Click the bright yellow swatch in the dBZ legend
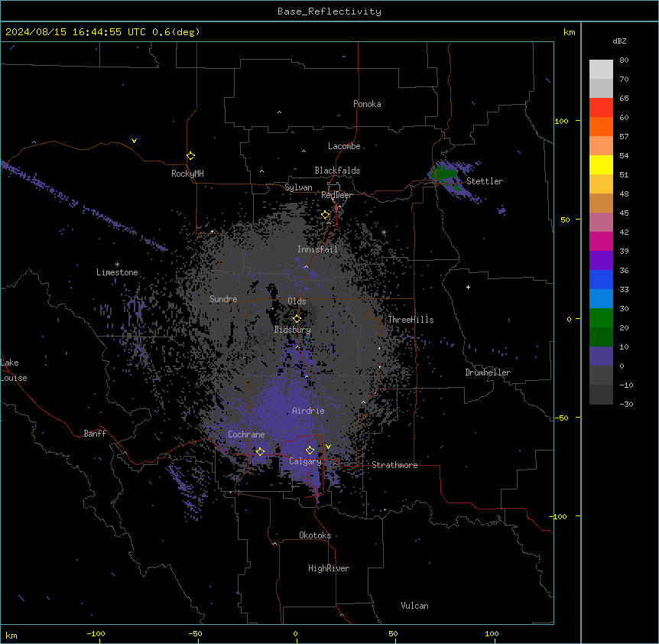 pos(601,164)
